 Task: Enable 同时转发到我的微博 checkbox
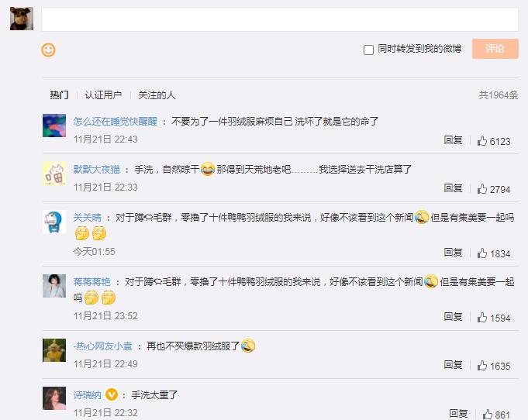click(x=369, y=50)
